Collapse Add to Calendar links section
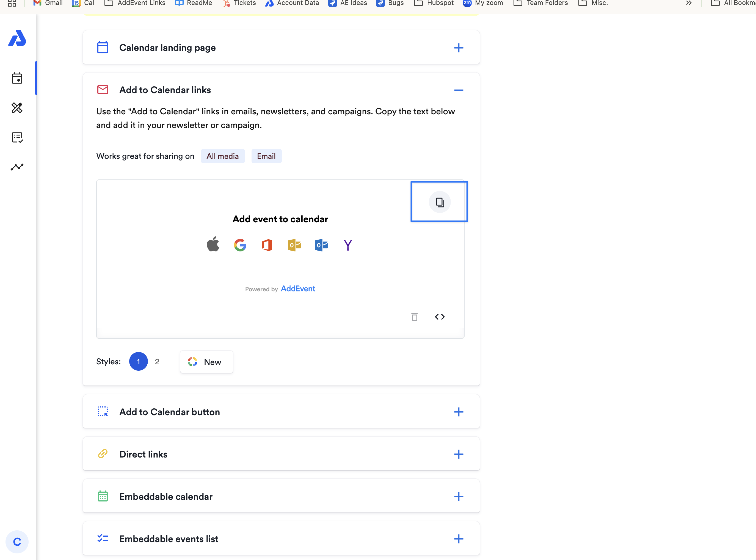The width and height of the screenshot is (756, 560). 458,90
